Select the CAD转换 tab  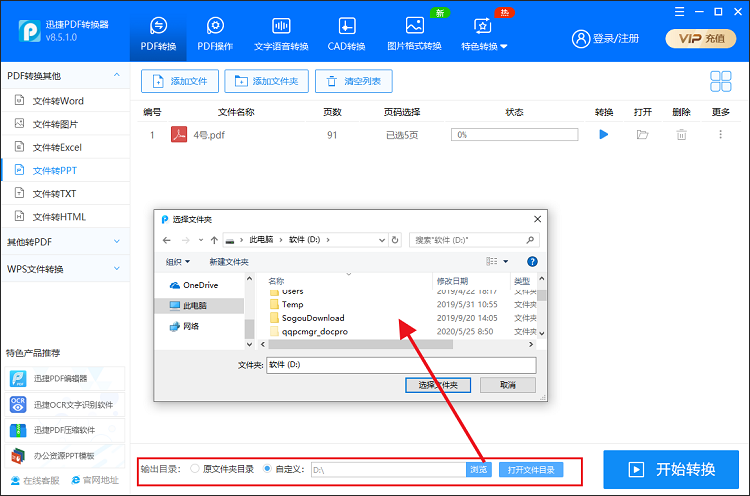(347, 34)
